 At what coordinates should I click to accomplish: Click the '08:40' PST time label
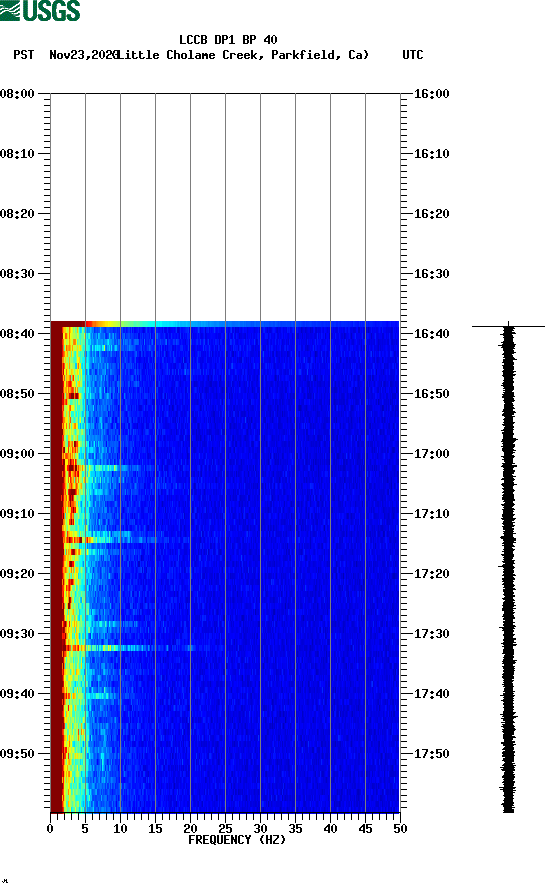coord(18,333)
